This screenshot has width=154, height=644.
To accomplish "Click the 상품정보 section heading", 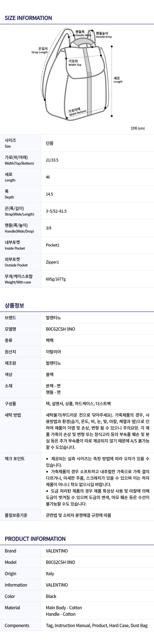I will coord(14,305).
